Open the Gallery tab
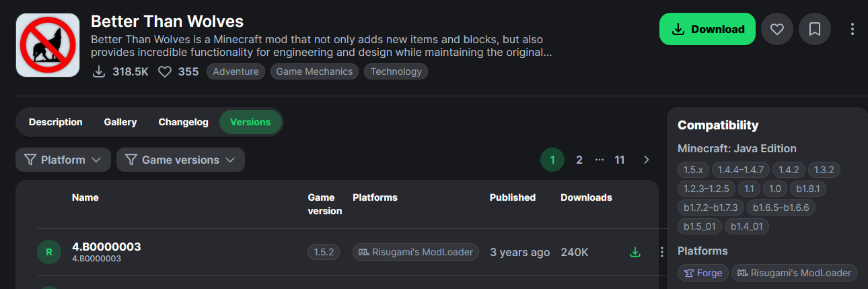Viewport: 868px width, 289px height. (x=120, y=122)
